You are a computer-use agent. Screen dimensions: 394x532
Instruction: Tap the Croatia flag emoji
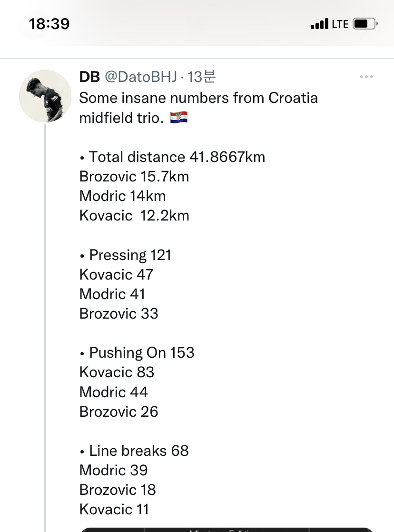[x=179, y=118]
